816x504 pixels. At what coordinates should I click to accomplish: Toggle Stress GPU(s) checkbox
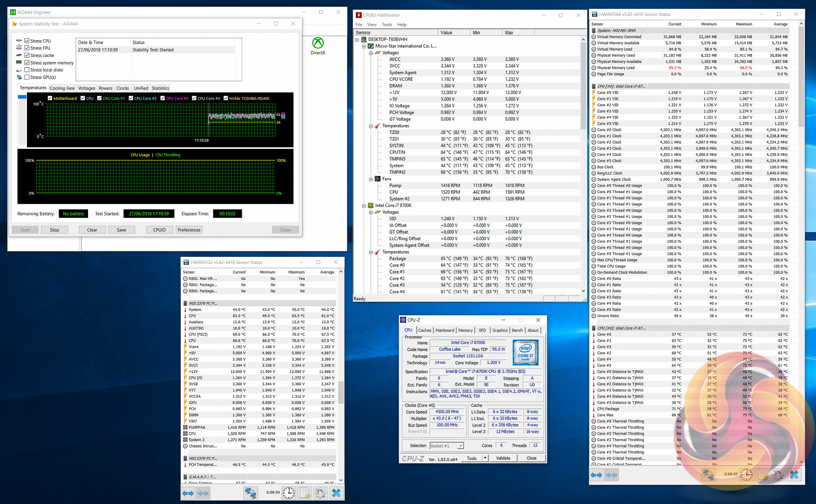pyautogui.click(x=27, y=77)
